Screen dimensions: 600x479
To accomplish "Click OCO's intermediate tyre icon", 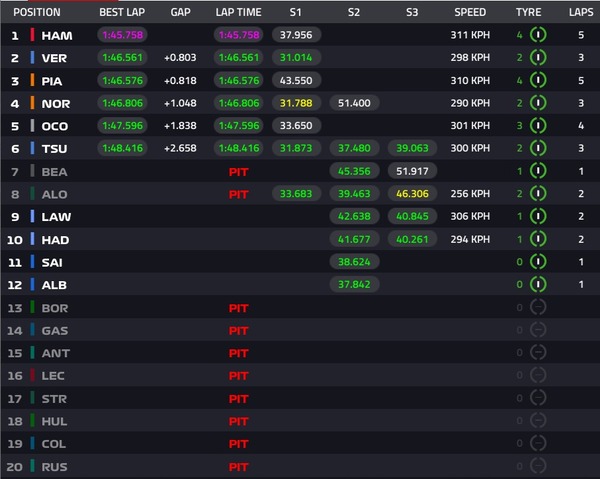I will pos(538,125).
